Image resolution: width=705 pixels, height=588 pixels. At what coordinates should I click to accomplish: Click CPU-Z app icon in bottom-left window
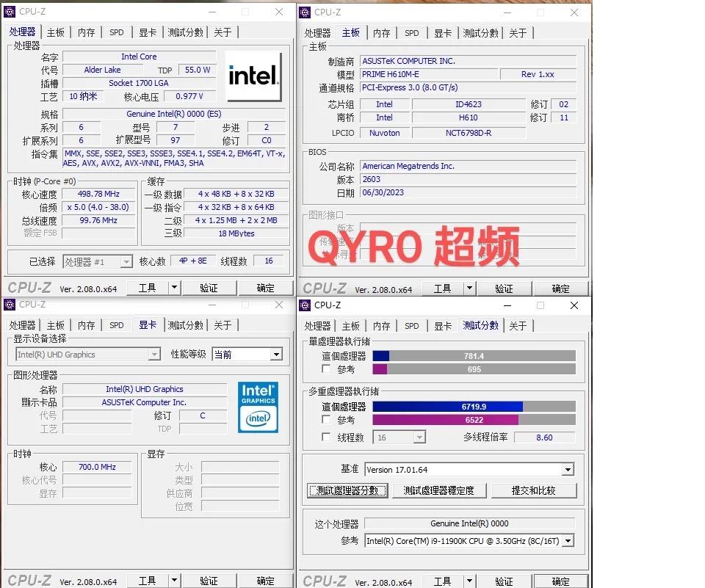[10, 305]
